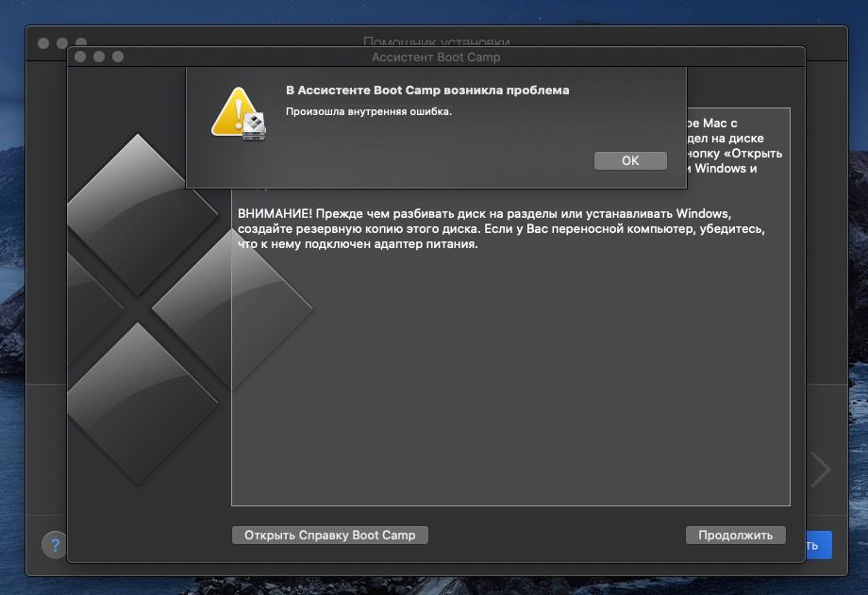Click the help question mark icon in background window

[x=55, y=545]
